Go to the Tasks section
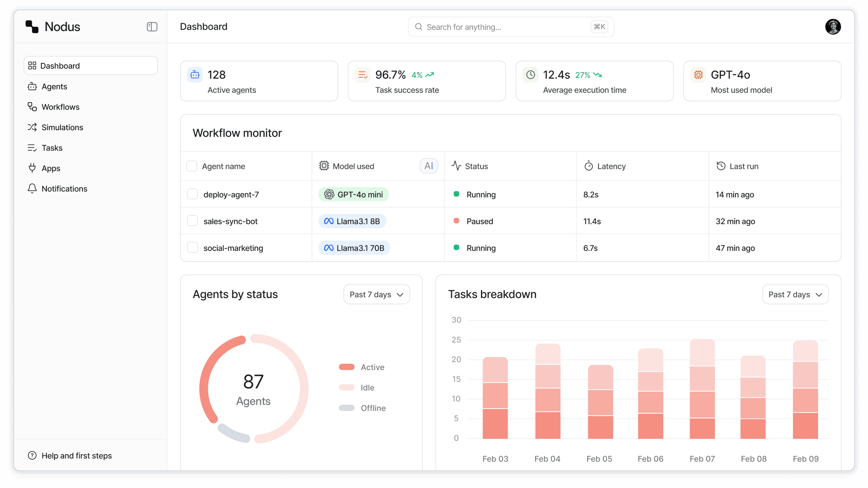This screenshot has height=488, width=868. (52, 147)
